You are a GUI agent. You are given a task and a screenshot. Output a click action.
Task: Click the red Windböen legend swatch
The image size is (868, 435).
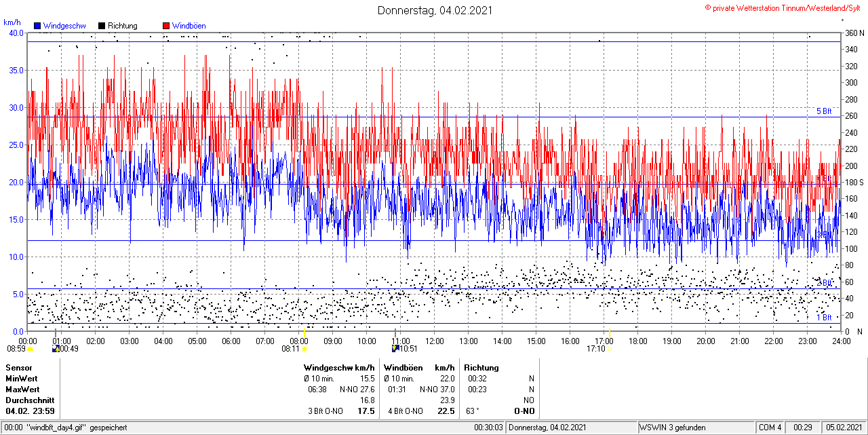click(x=166, y=26)
